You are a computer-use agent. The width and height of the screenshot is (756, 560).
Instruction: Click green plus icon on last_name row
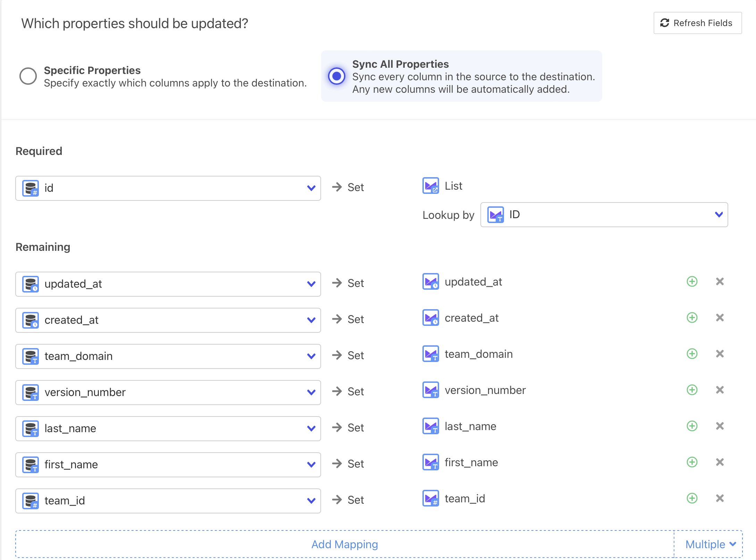tap(692, 426)
